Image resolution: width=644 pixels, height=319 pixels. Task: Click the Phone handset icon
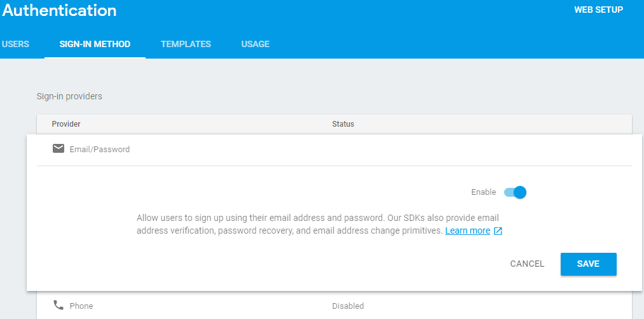pyautogui.click(x=58, y=305)
